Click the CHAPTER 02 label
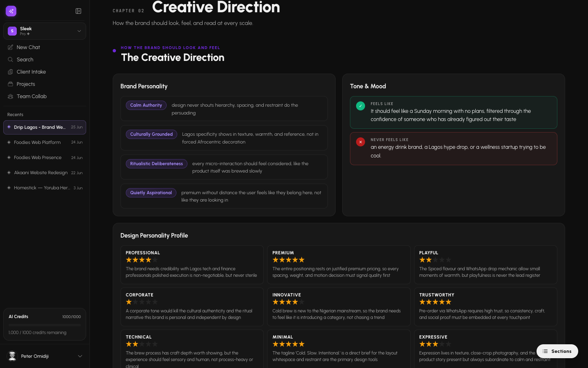 (x=128, y=11)
